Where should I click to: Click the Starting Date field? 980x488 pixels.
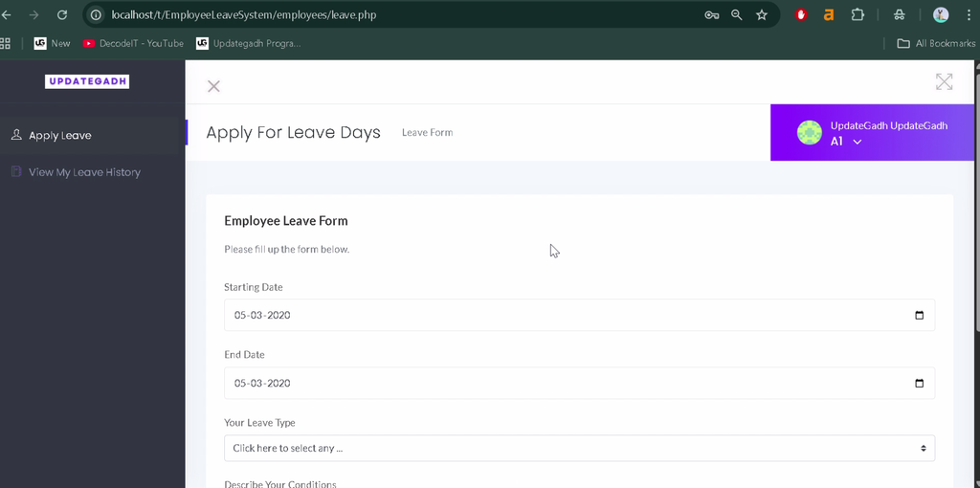pos(579,315)
